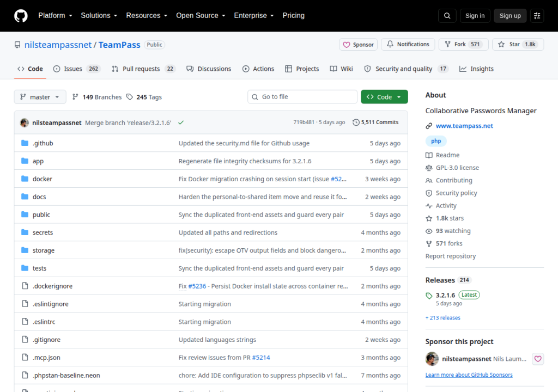
Task: Click the book icon beside Readme
Action: [429, 155]
